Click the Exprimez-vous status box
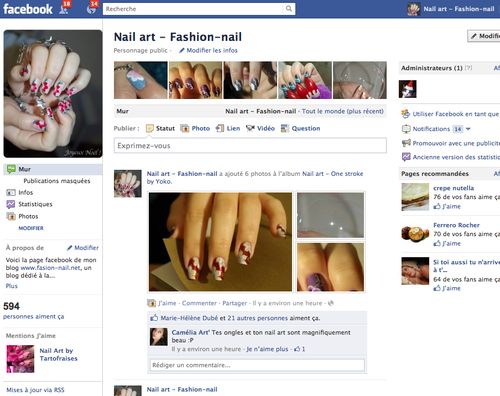 (250, 146)
